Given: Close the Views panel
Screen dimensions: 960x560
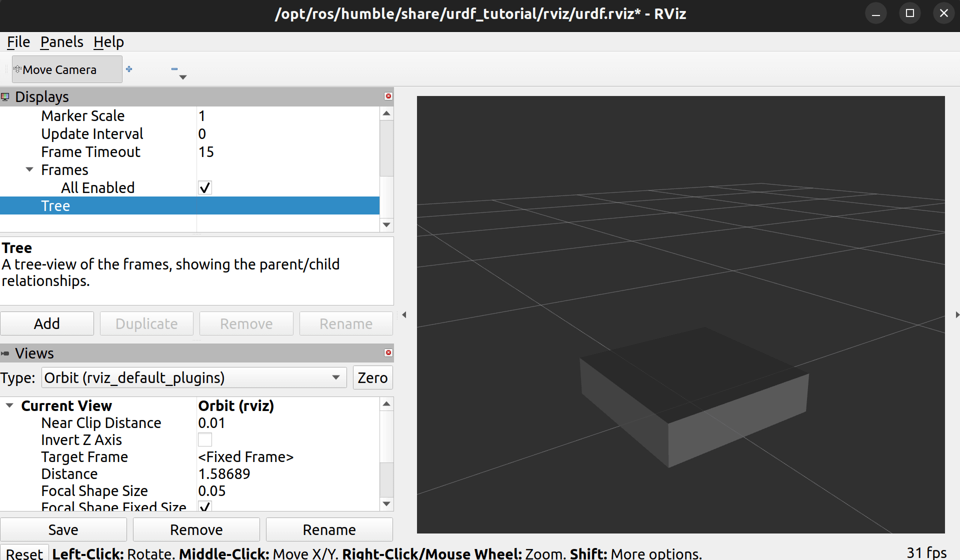Looking at the screenshot, I should click(x=388, y=352).
